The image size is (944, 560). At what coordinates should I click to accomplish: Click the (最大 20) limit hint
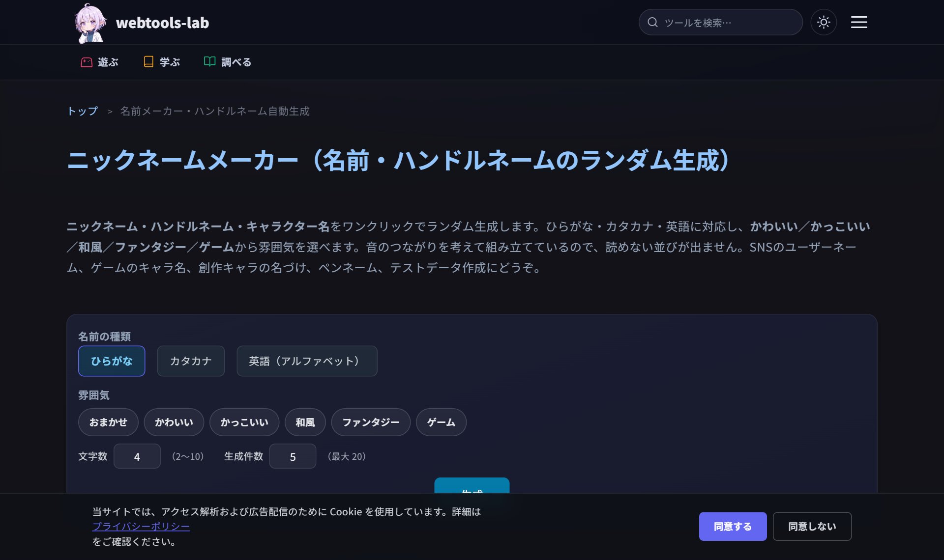[347, 456]
